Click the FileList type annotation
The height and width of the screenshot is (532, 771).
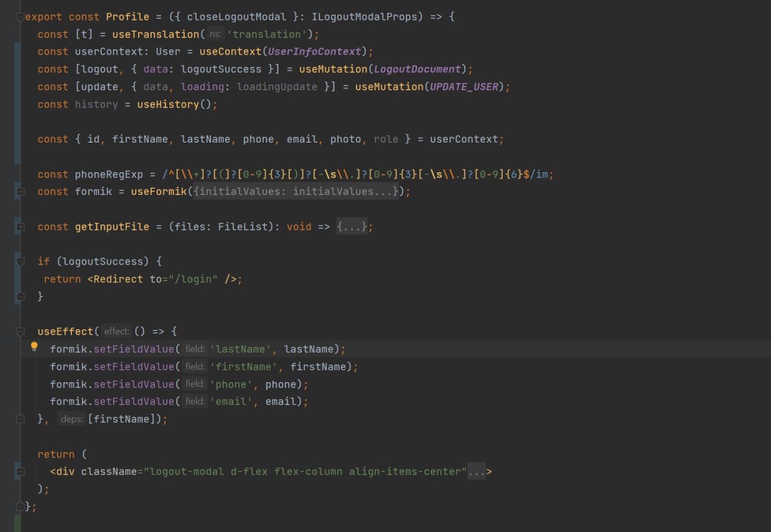click(243, 227)
